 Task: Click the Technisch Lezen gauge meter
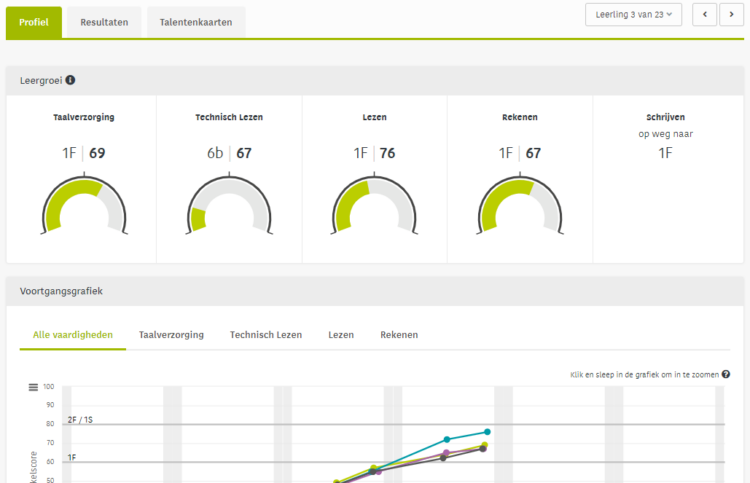tap(230, 205)
